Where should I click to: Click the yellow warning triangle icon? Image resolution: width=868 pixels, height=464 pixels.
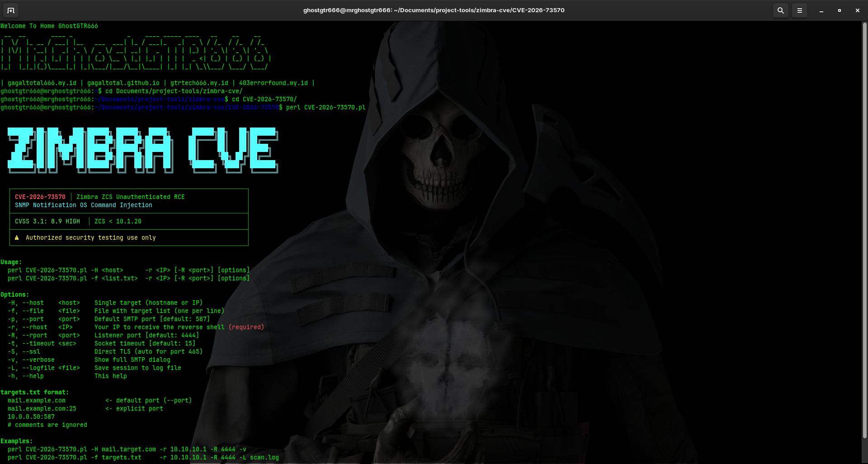tap(17, 237)
